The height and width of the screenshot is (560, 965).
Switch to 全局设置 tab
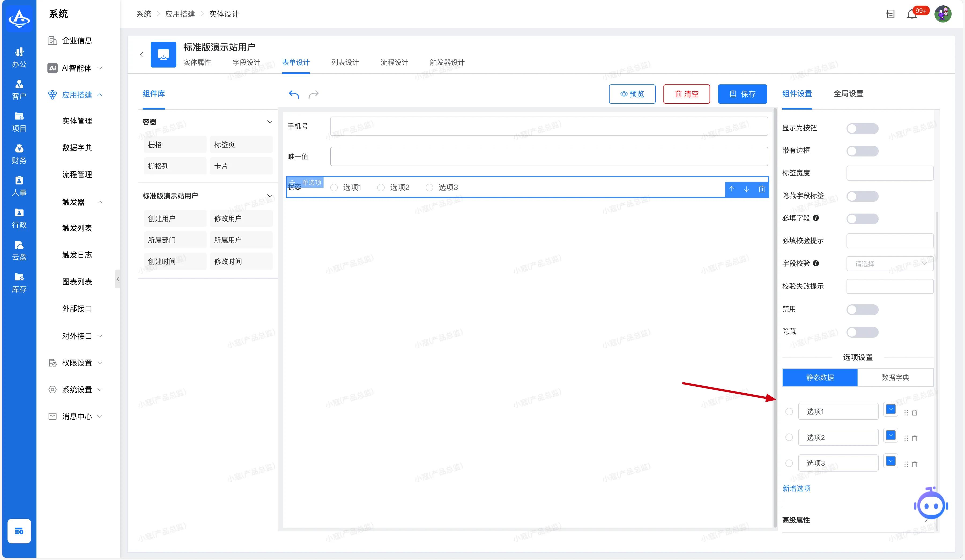(x=848, y=94)
